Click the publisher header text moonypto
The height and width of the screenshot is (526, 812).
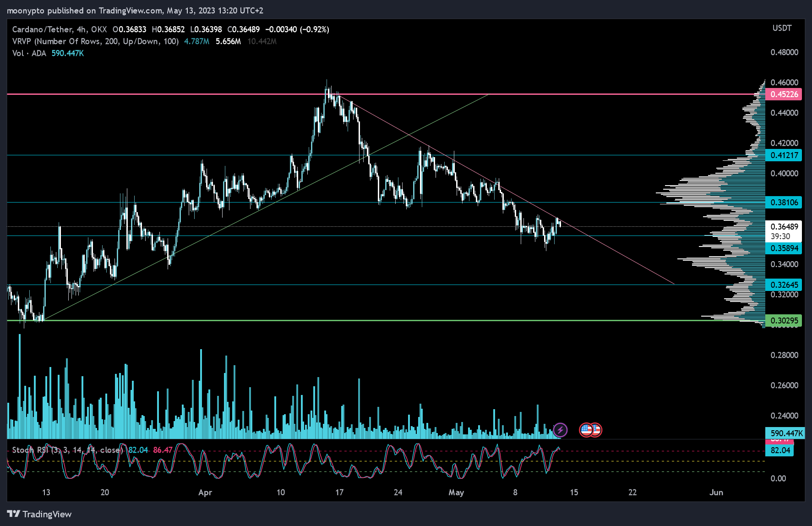point(26,11)
